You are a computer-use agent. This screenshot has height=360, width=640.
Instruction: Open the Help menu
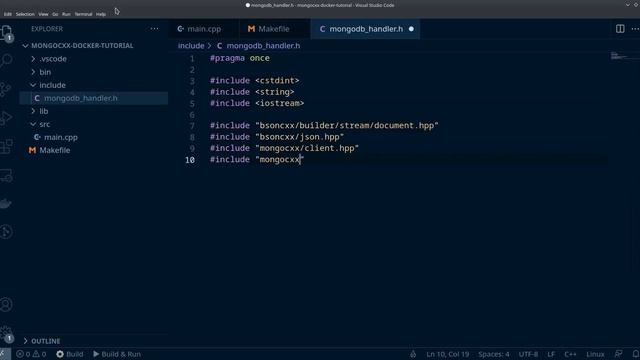pos(101,14)
